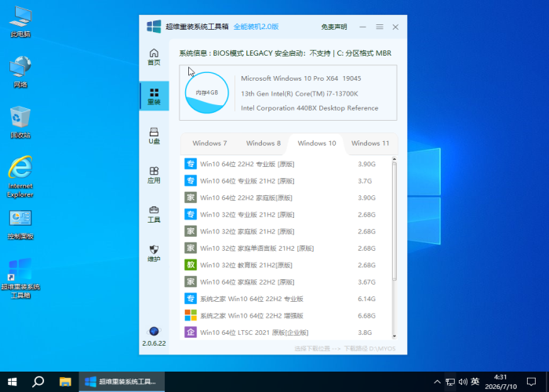The width and height of the screenshot is (549, 392).
Task: Select 超维重装系统工具箱 desktop shortcut
Action: coord(20,278)
